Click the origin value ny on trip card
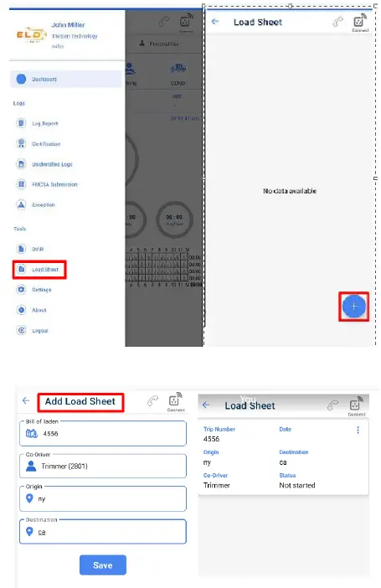381x588 pixels. pyautogui.click(x=207, y=462)
